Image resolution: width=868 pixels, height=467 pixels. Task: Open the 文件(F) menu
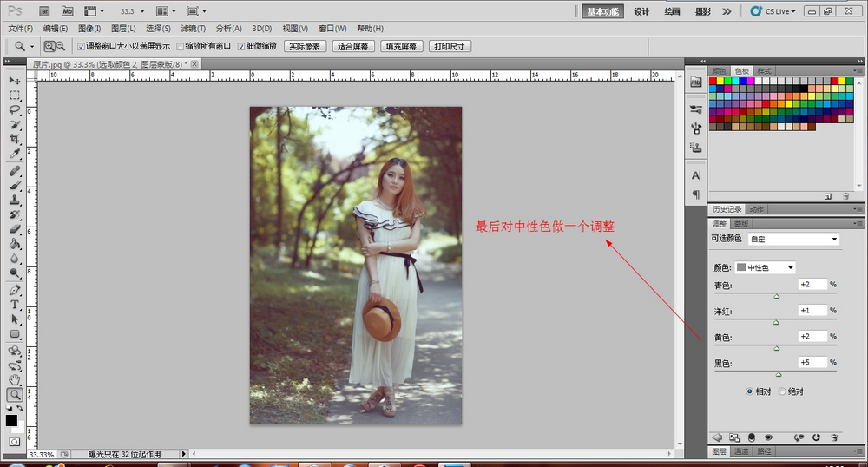pyautogui.click(x=21, y=29)
